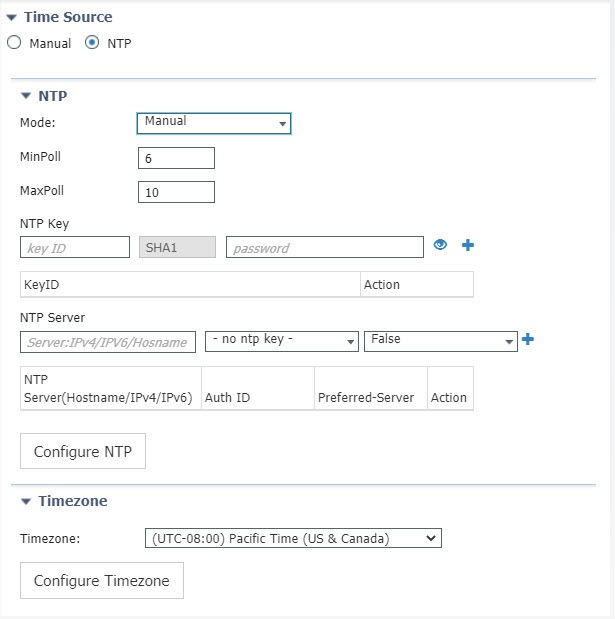Click the KeyID column header
Screen dimensions: 615x619
[x=190, y=284]
